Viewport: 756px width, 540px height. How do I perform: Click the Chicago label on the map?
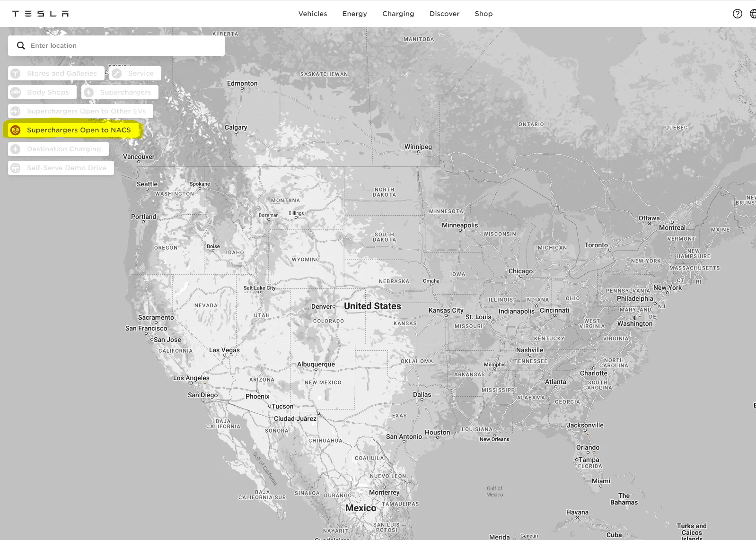pos(520,271)
